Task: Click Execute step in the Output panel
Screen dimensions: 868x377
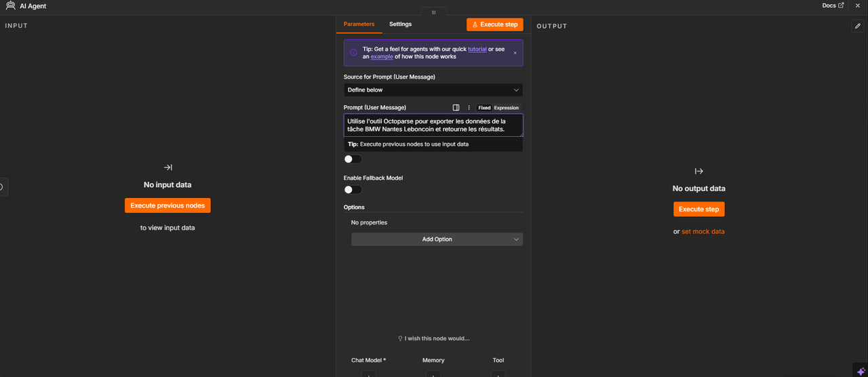Action: 699,210
